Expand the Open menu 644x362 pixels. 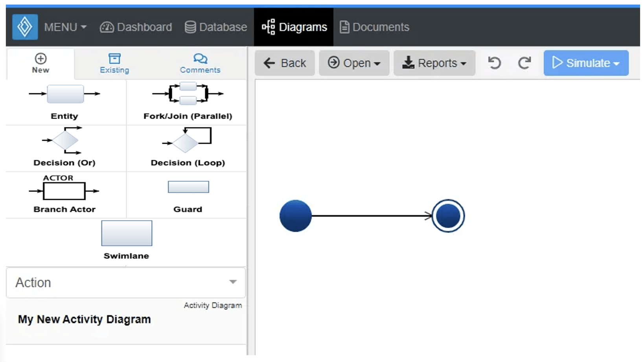tap(353, 63)
